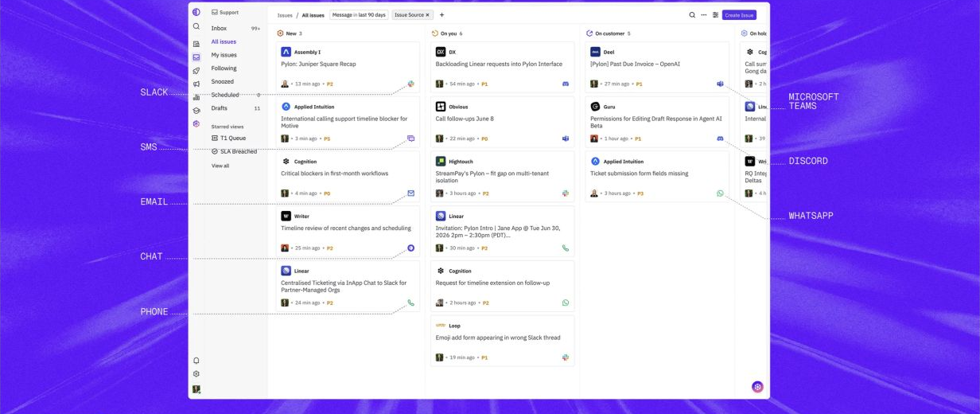Add a new filter with the plus button
980x414 pixels.
tap(442, 15)
